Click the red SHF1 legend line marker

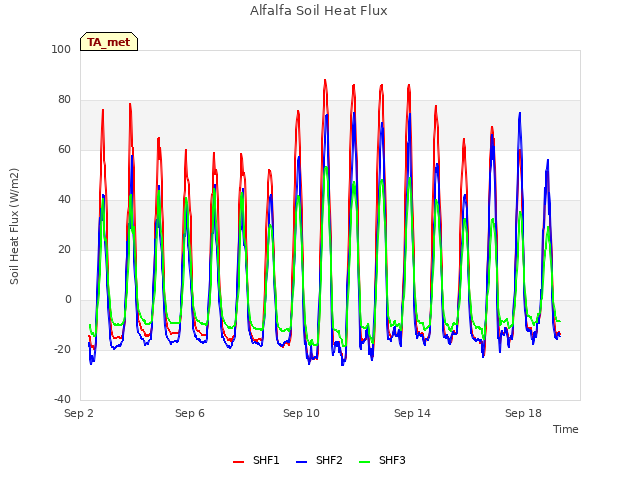click(238, 462)
